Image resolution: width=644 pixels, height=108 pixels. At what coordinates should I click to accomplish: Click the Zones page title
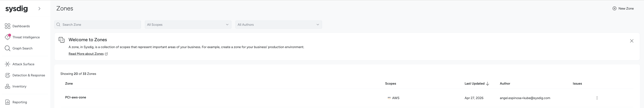65,8
